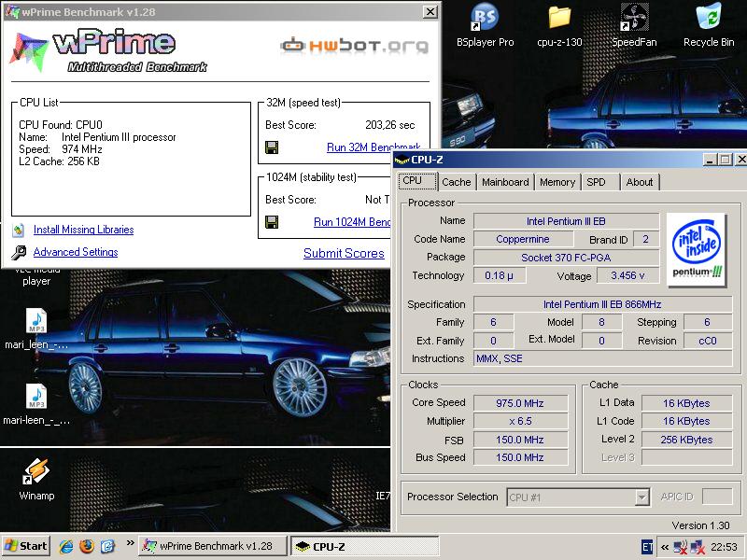Click the floppy save icon for the 1024M score
747x560 pixels.
pyautogui.click(x=272, y=222)
